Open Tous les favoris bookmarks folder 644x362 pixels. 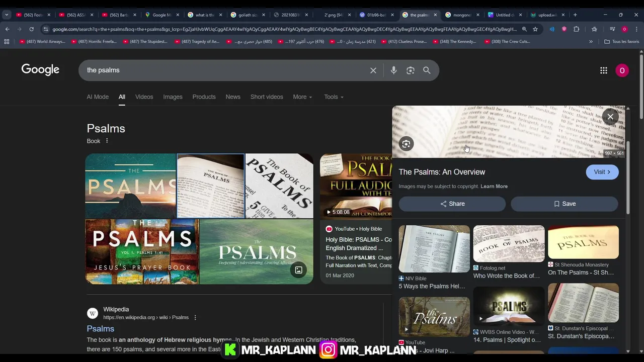click(621, 41)
